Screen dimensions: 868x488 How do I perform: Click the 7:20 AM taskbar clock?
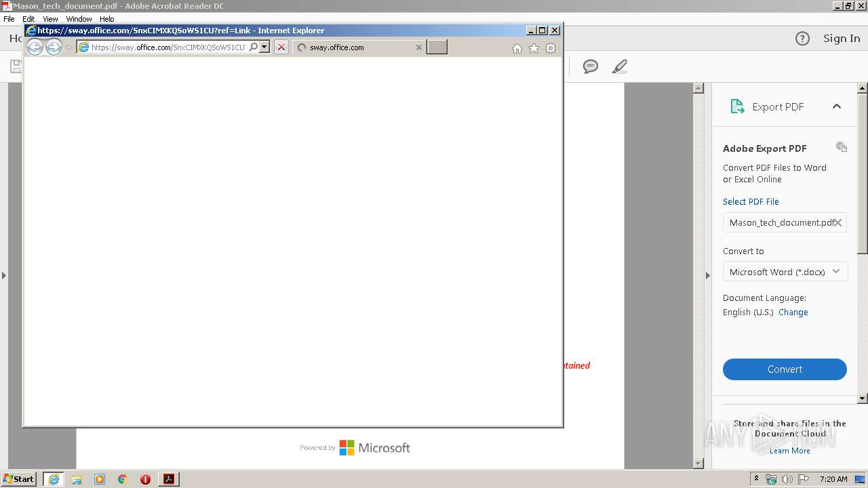[x=833, y=479]
